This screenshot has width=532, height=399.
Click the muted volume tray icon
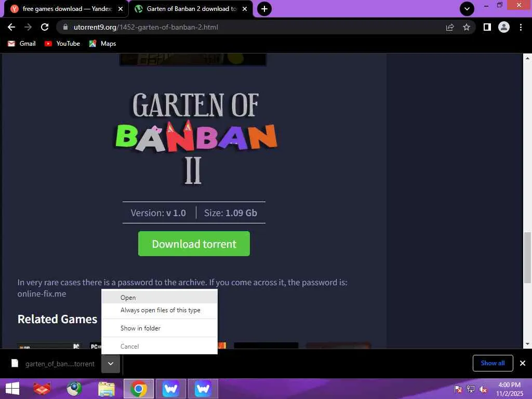483,389
